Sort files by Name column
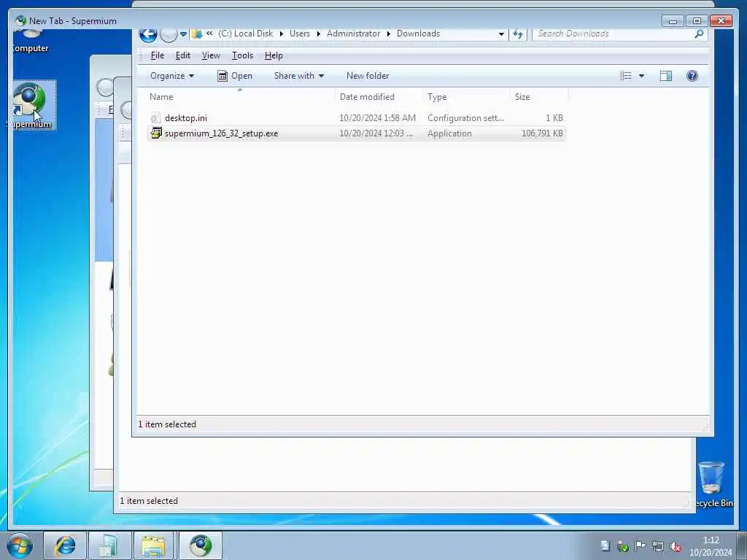Screen dimensions: 747x560 click(241, 97)
